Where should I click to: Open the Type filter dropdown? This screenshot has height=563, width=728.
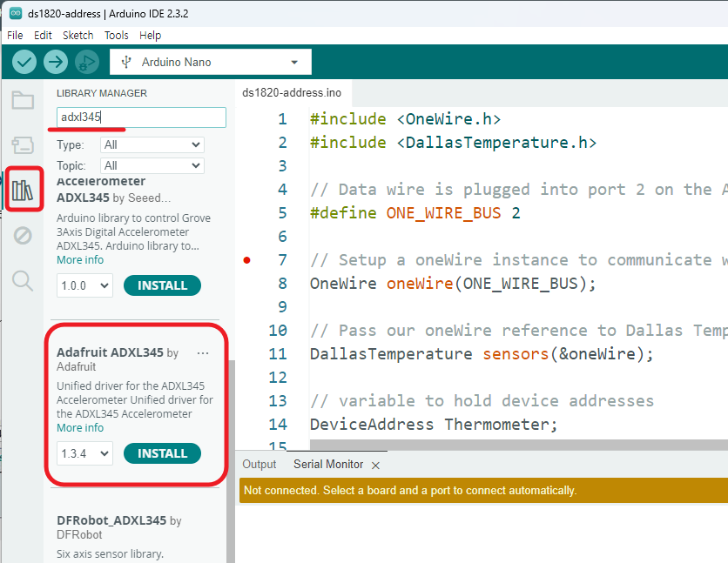point(152,144)
